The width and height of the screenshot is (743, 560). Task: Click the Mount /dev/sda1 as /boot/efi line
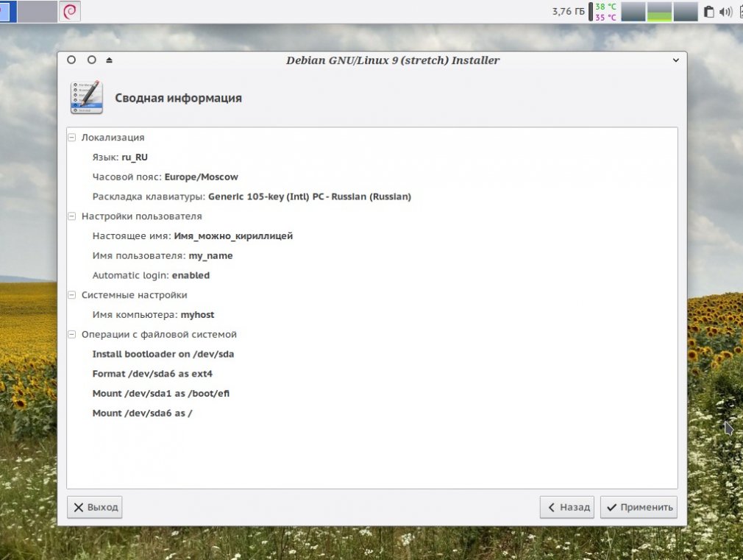(x=160, y=394)
